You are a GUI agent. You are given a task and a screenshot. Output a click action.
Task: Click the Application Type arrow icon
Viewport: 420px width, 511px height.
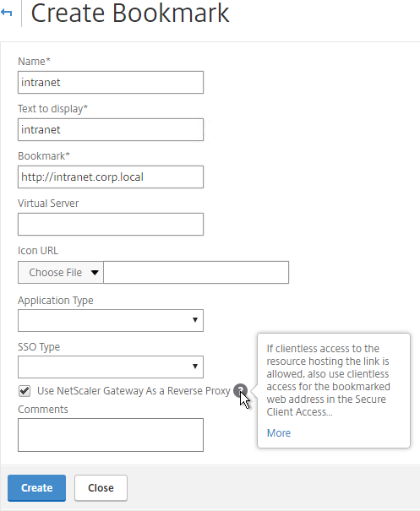[195, 320]
